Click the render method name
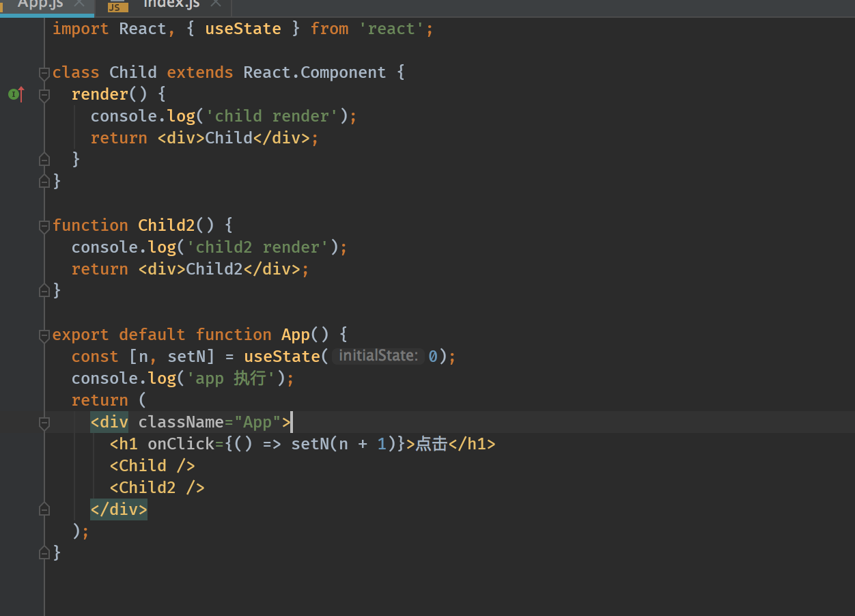The width and height of the screenshot is (855, 616). [x=100, y=94]
